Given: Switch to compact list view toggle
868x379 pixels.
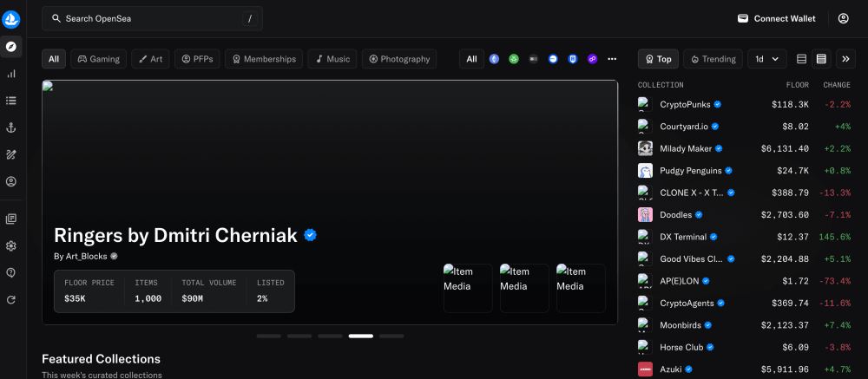Looking at the screenshot, I should coord(801,59).
